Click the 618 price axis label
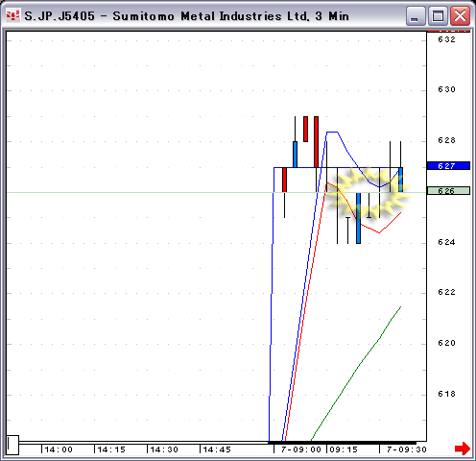Viewport: 476px width, 461px height. click(446, 394)
